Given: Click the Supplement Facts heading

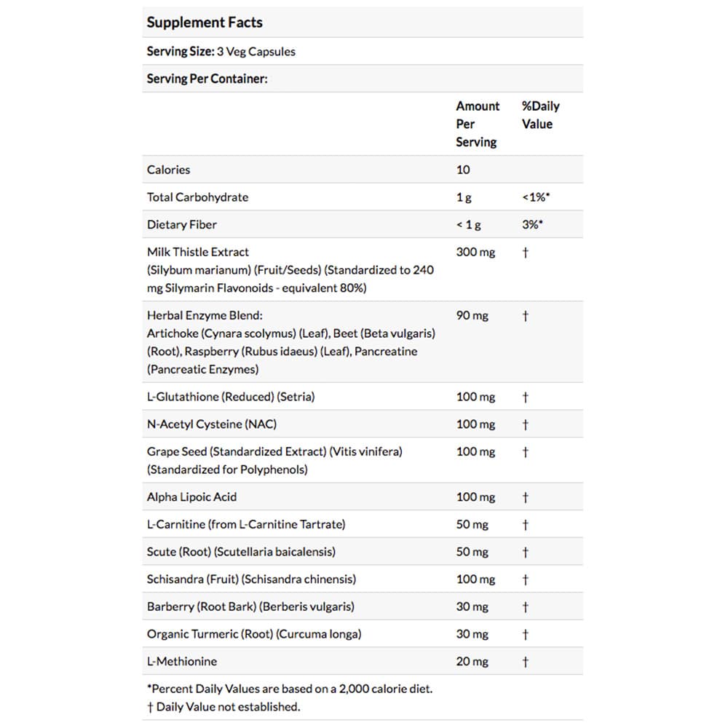Looking at the screenshot, I should tap(205, 23).
